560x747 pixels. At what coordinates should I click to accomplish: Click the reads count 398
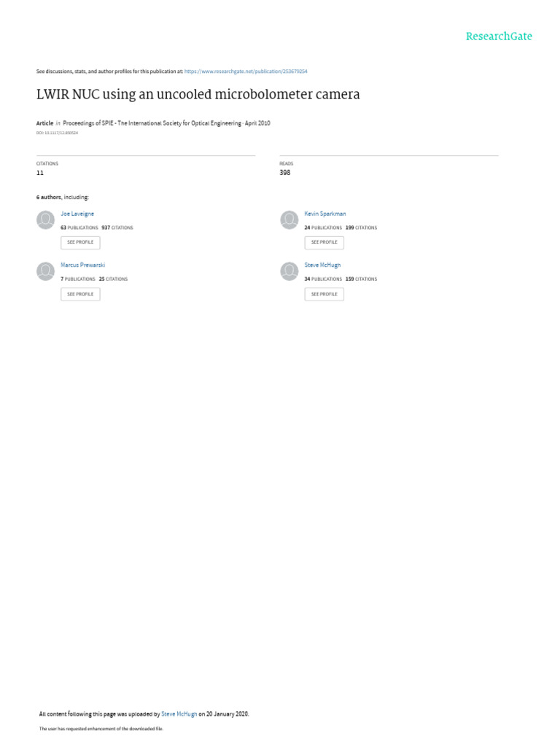click(x=285, y=173)
